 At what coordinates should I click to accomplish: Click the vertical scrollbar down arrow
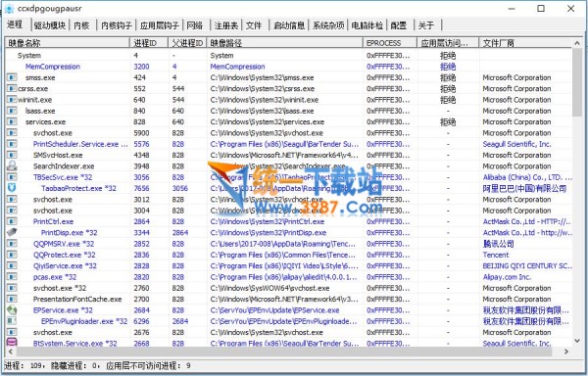tap(577, 341)
